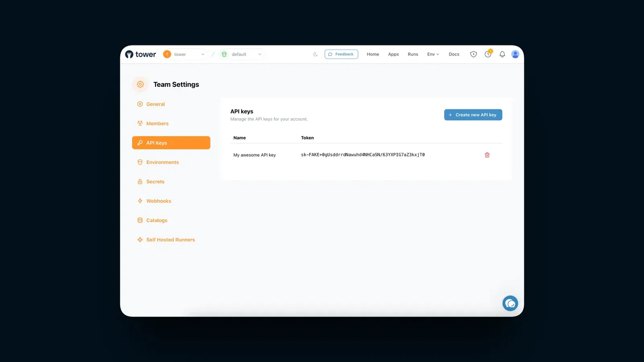The image size is (644, 362).
Task: Open the chat support bubble
Action: pos(510,303)
